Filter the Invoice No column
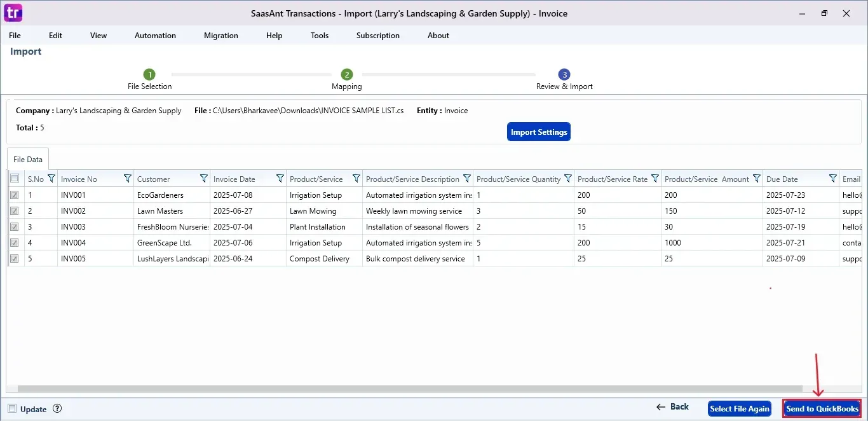This screenshot has height=421, width=868. [x=127, y=179]
